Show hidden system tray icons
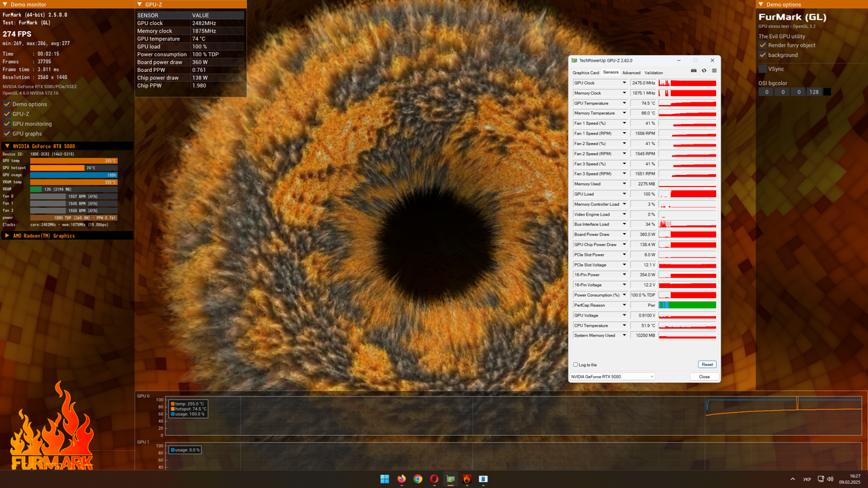This screenshot has height=488, width=868. [793, 479]
